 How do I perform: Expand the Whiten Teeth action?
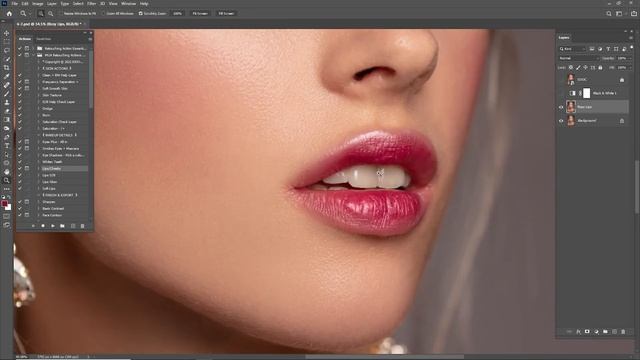pyautogui.click(x=39, y=162)
